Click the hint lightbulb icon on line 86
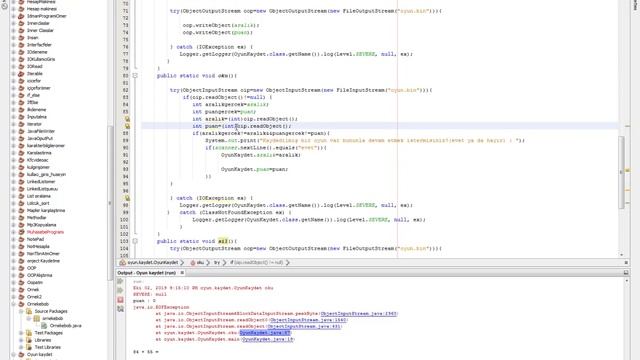The width and height of the screenshot is (640, 360). pos(127,119)
